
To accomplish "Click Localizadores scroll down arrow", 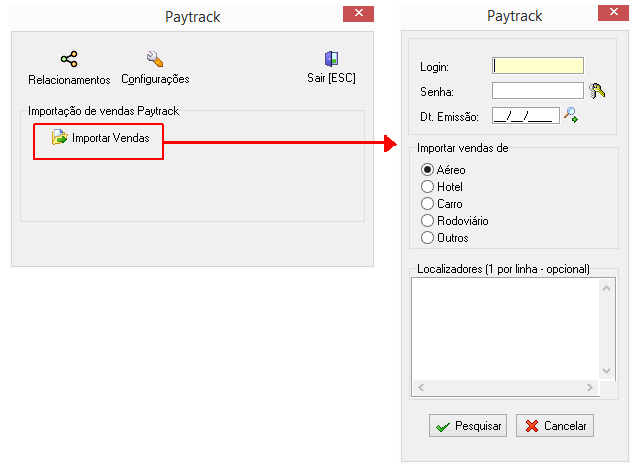I will click(x=607, y=370).
